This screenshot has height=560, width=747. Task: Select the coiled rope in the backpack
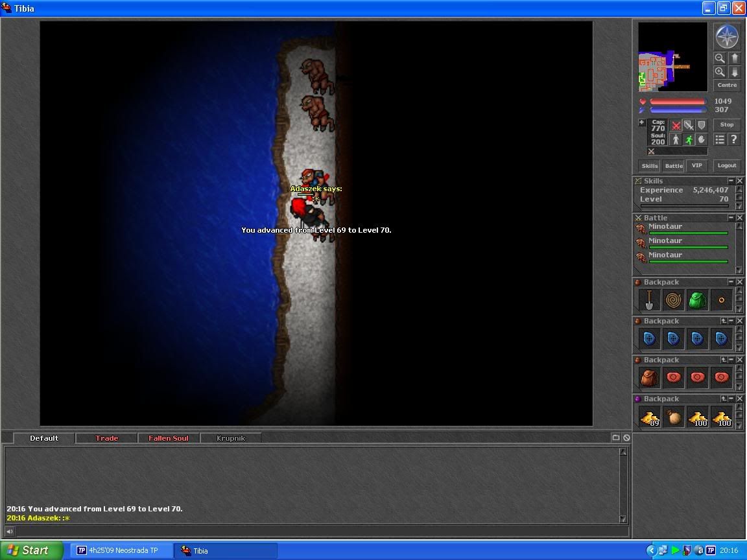[x=674, y=300]
